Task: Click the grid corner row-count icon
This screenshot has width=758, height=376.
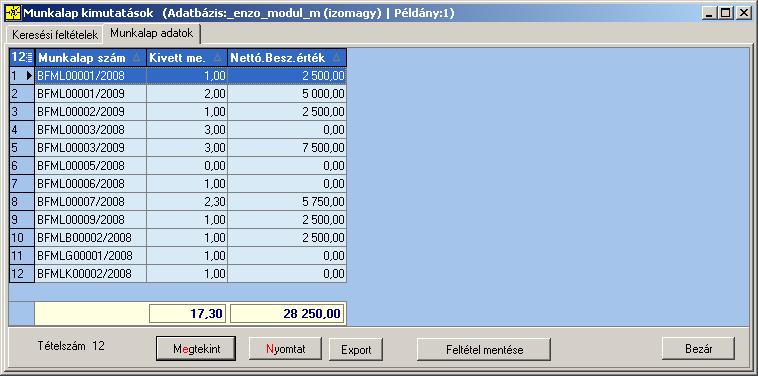Action: click(x=22, y=58)
